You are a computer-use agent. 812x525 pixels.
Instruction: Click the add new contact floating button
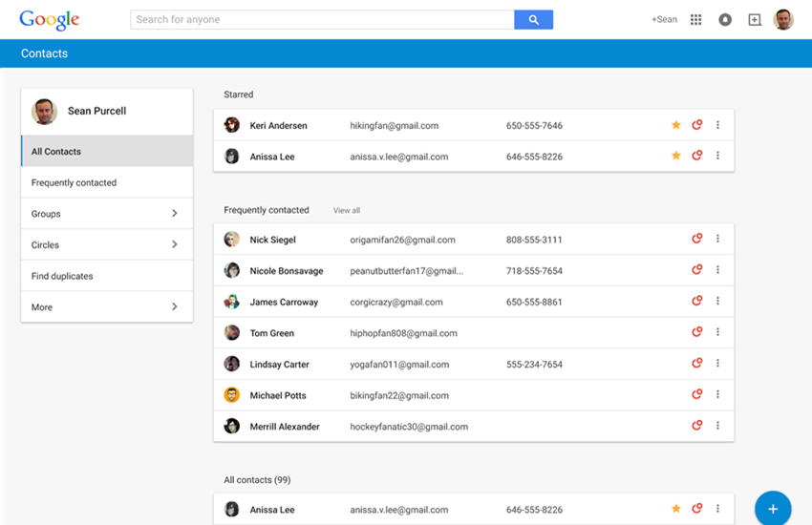773,508
